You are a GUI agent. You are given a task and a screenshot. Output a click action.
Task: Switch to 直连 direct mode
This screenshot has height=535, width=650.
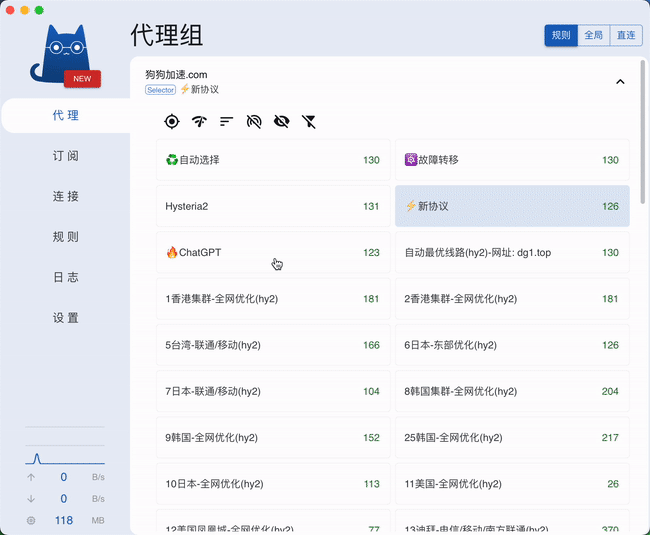pos(626,35)
